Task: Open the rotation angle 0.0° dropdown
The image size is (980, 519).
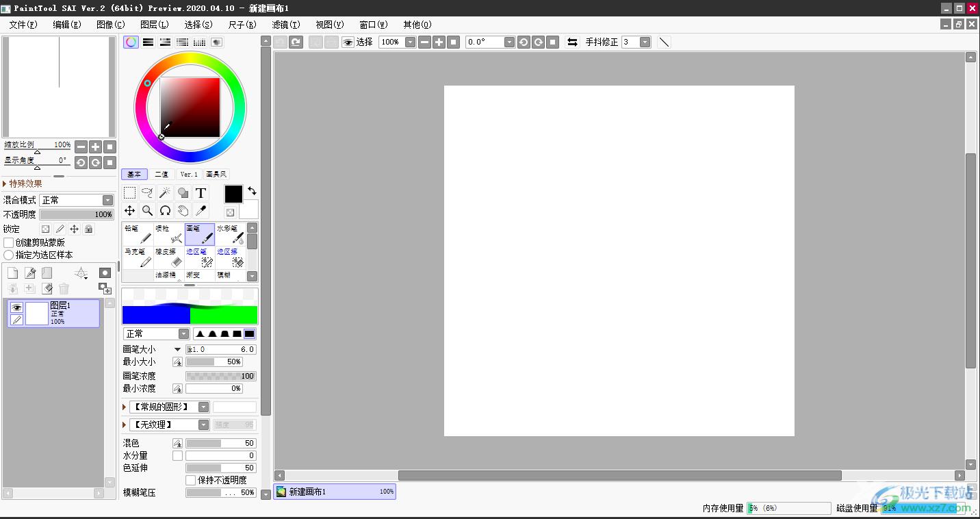Action: [x=490, y=42]
